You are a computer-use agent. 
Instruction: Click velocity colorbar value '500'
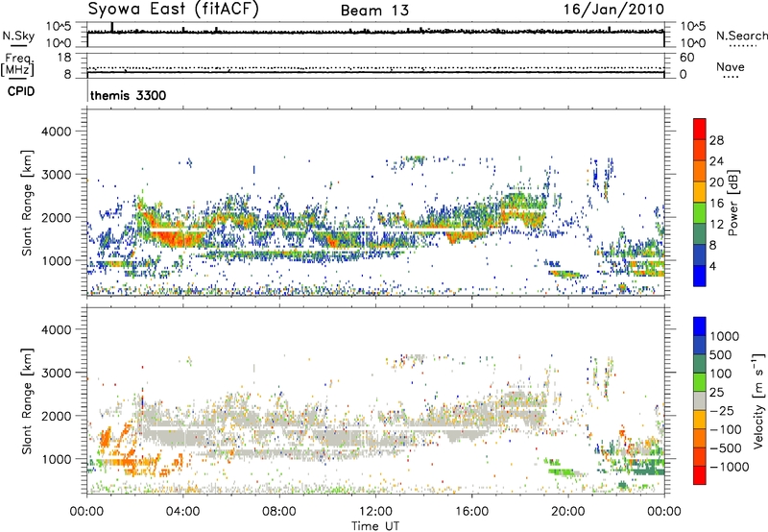click(x=721, y=355)
